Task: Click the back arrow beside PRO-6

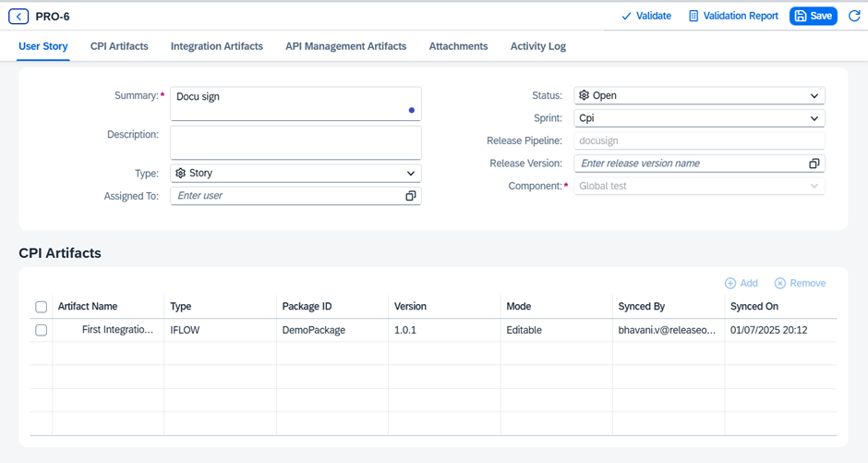Action: 18,17
